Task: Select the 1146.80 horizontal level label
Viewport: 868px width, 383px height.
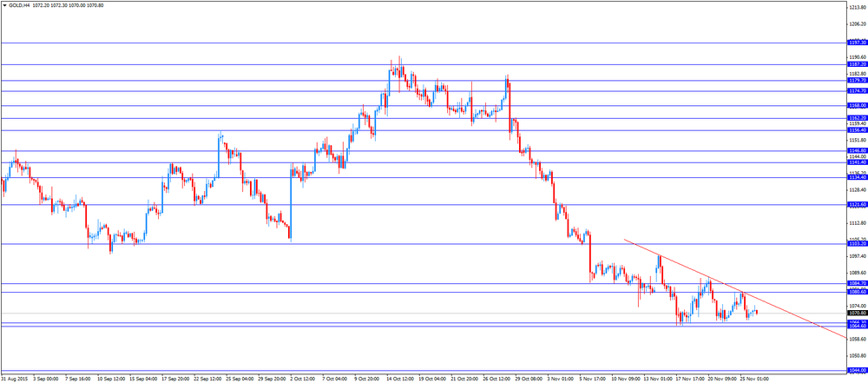Action: coord(858,151)
